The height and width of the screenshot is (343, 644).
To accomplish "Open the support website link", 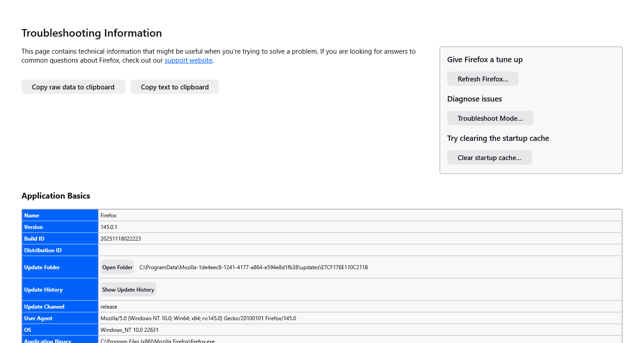I will click(x=188, y=60).
